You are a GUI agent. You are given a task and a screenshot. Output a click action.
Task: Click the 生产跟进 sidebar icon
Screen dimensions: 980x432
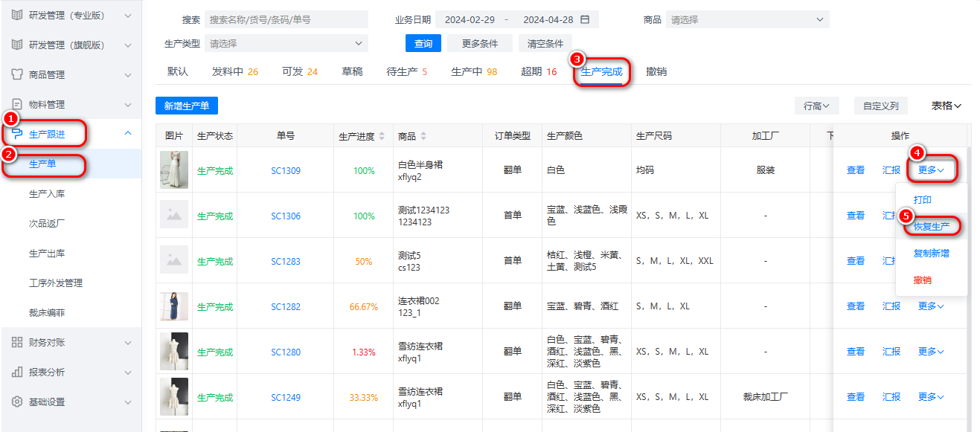[17, 135]
